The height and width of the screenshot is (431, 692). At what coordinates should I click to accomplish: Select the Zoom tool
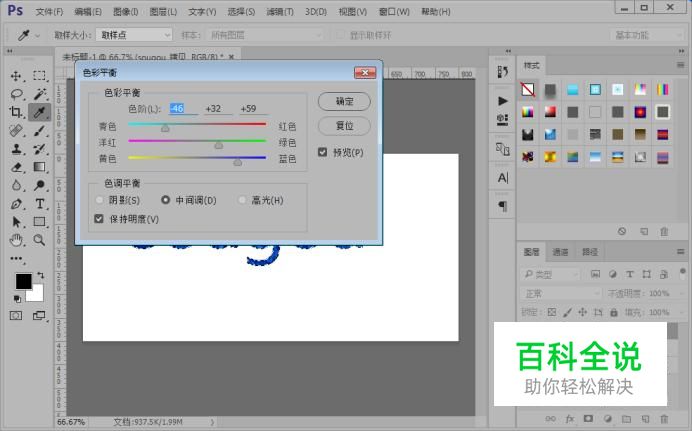[39, 240]
